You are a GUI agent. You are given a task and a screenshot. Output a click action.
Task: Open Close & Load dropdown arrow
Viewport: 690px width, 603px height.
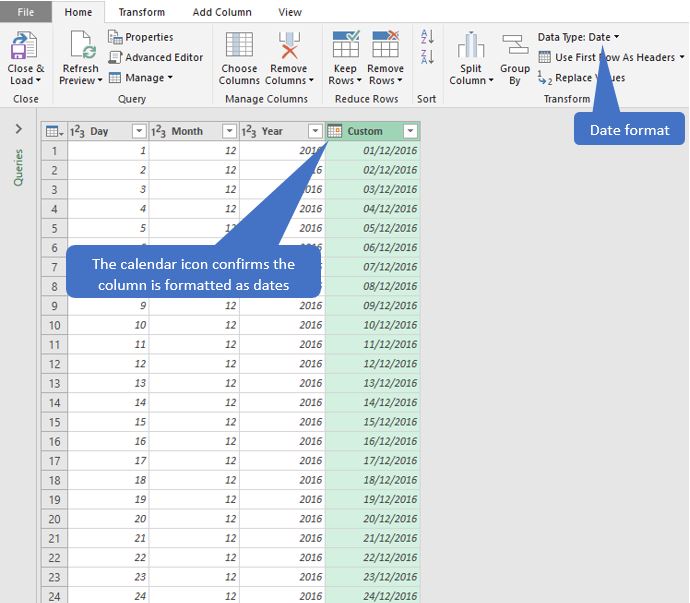click(x=38, y=81)
